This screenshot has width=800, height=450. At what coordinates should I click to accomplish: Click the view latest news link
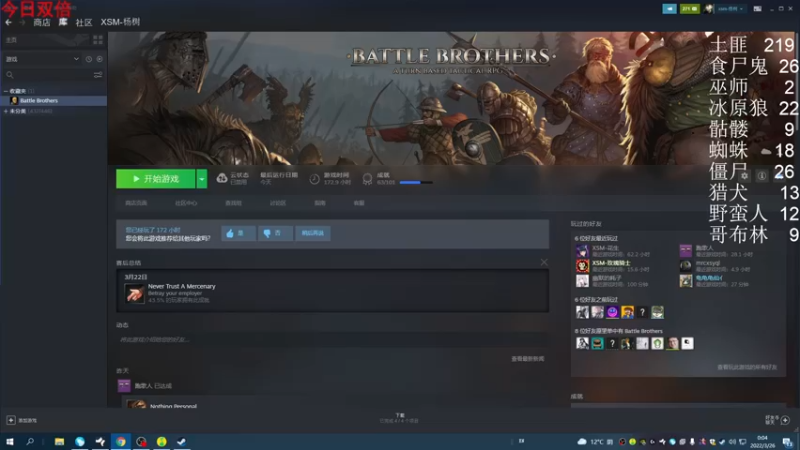point(528,359)
